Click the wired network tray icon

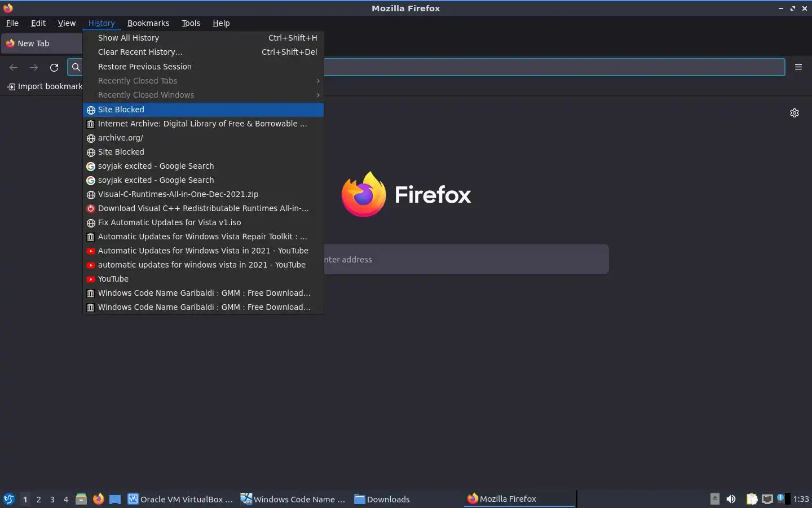point(767,499)
